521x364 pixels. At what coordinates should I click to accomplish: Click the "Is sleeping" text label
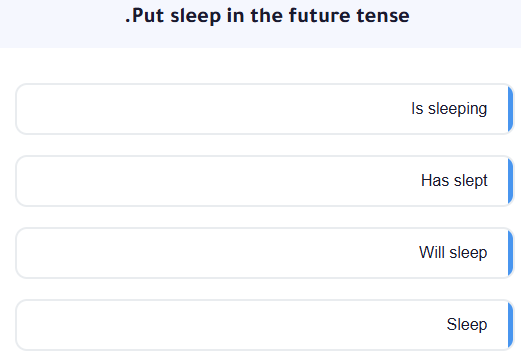point(449,109)
